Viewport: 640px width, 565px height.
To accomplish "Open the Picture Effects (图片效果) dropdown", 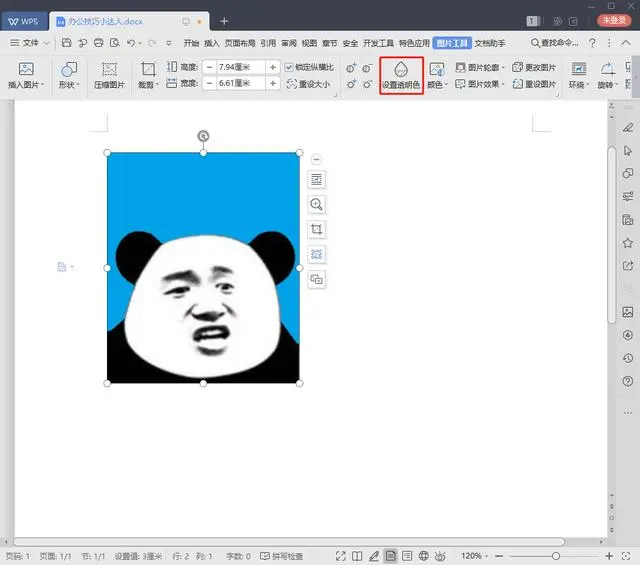I will coord(480,84).
